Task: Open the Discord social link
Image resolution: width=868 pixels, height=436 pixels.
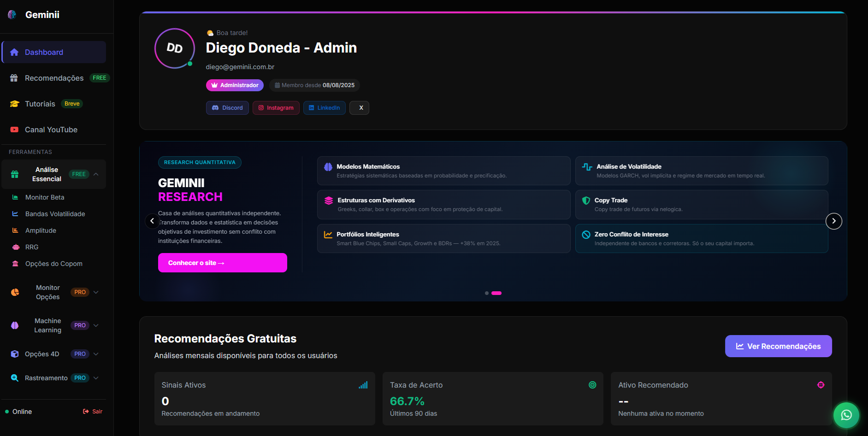Action: (x=227, y=108)
